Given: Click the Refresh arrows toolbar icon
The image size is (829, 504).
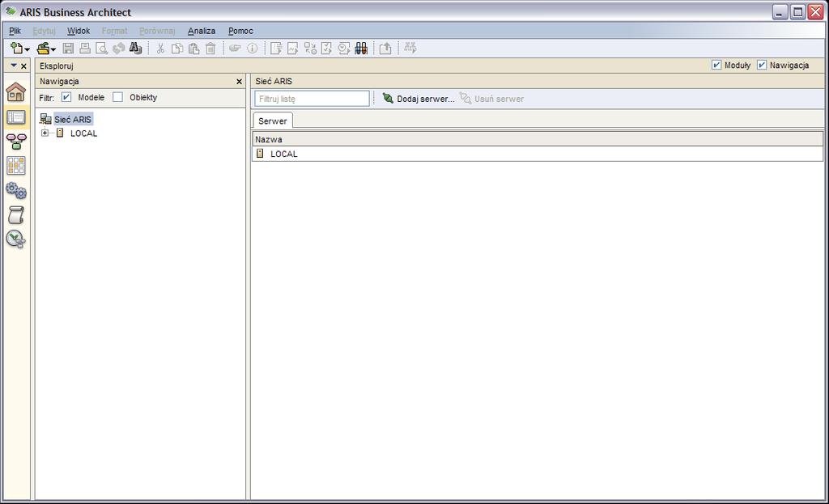Looking at the screenshot, I should click(x=118, y=49).
